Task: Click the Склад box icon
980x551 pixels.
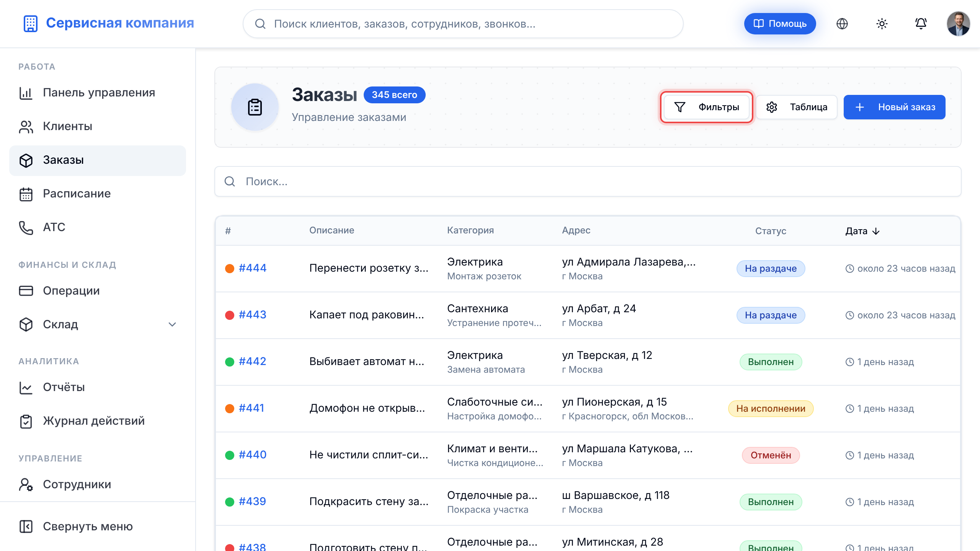Action: coord(26,324)
